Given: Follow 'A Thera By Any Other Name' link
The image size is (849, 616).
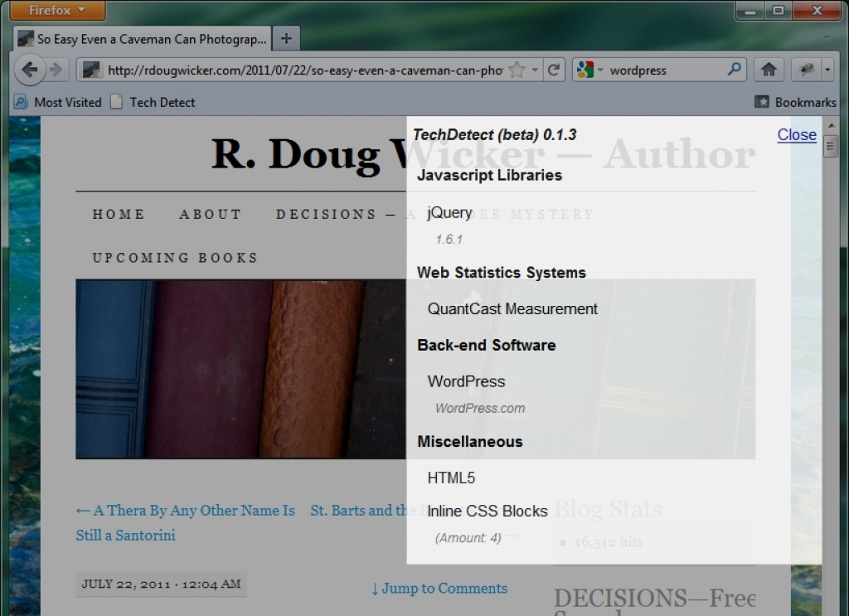Looking at the screenshot, I should (x=185, y=523).
